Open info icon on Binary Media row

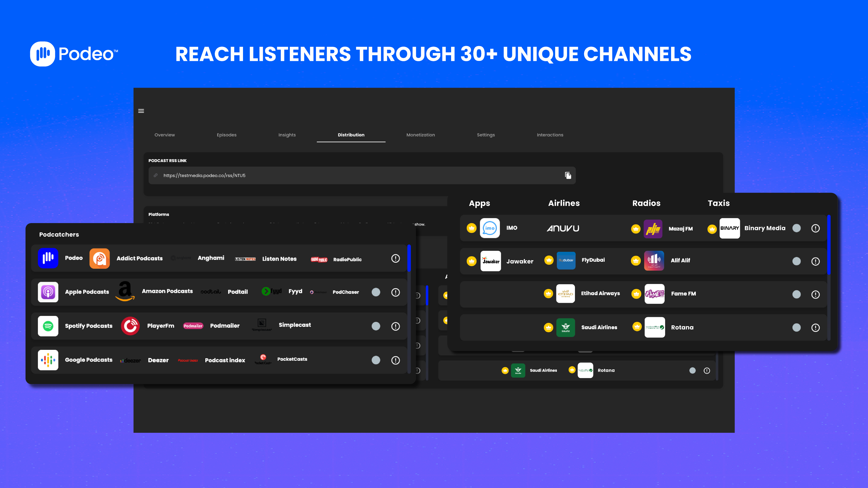[x=815, y=228]
